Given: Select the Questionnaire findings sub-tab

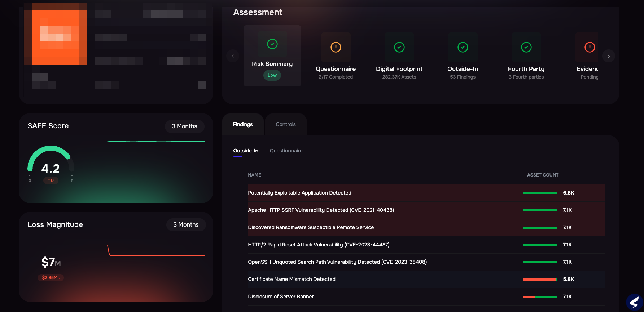Looking at the screenshot, I should (286, 151).
